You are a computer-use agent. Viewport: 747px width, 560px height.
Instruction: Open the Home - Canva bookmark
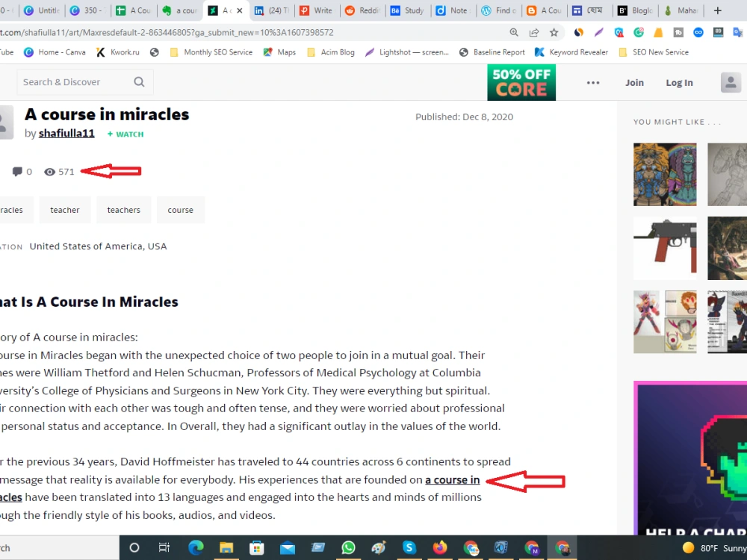point(55,52)
